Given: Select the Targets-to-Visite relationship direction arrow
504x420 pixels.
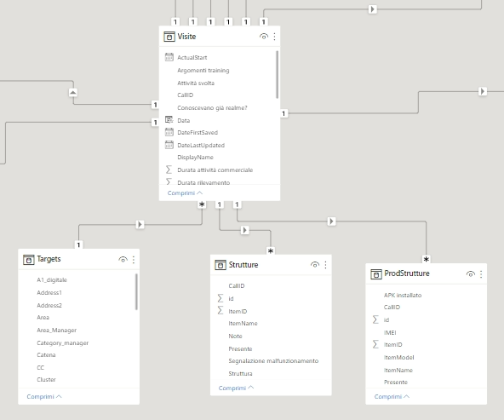Looking at the screenshot, I should pos(140,224).
